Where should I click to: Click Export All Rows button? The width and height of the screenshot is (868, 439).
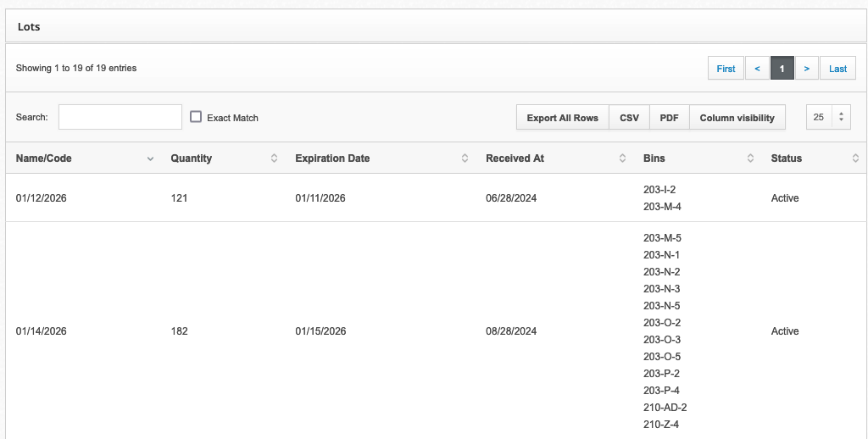(563, 117)
